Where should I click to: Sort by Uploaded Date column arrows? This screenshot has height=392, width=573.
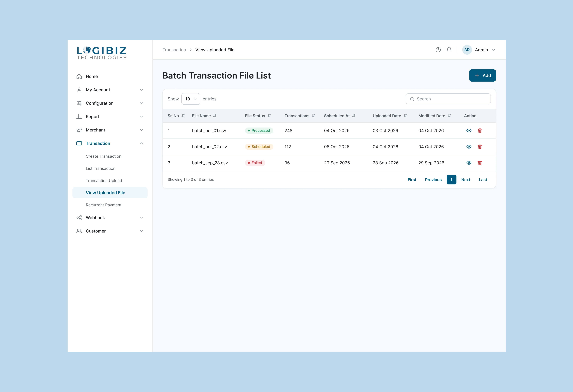pos(405,116)
